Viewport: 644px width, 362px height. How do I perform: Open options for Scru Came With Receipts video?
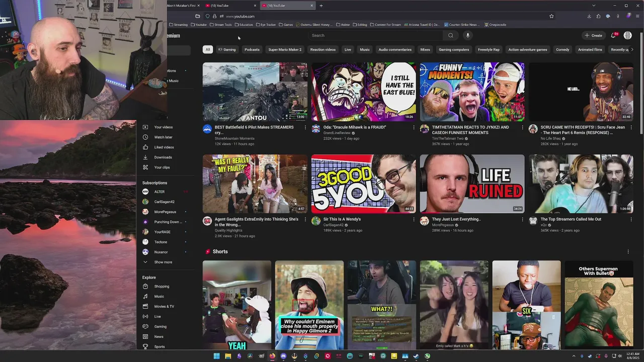pyautogui.click(x=631, y=128)
